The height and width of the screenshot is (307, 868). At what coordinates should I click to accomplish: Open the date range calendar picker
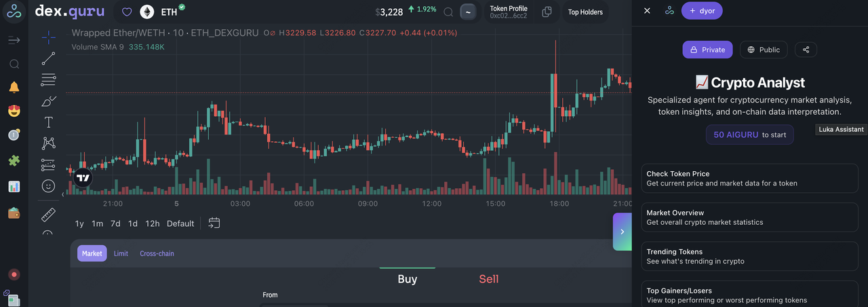pos(214,223)
